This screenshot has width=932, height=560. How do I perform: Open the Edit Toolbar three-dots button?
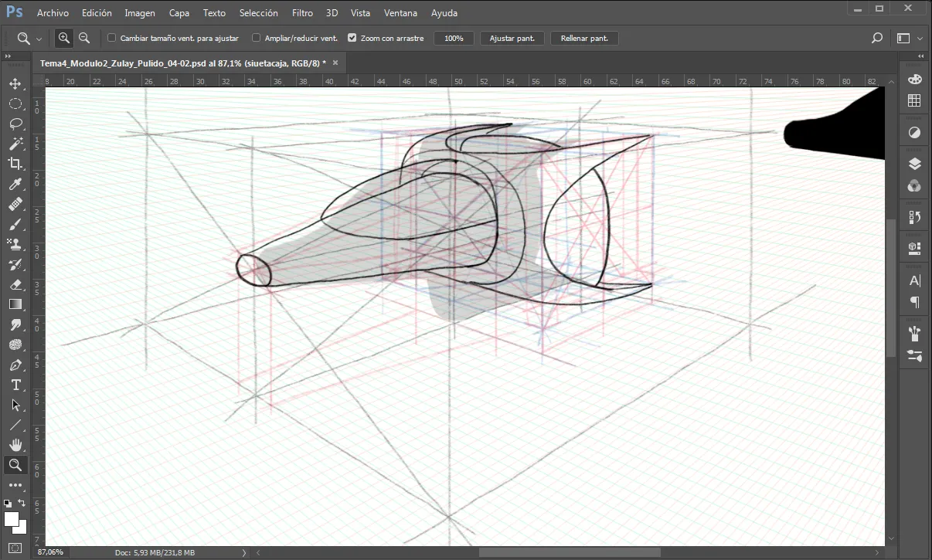pyautogui.click(x=15, y=485)
